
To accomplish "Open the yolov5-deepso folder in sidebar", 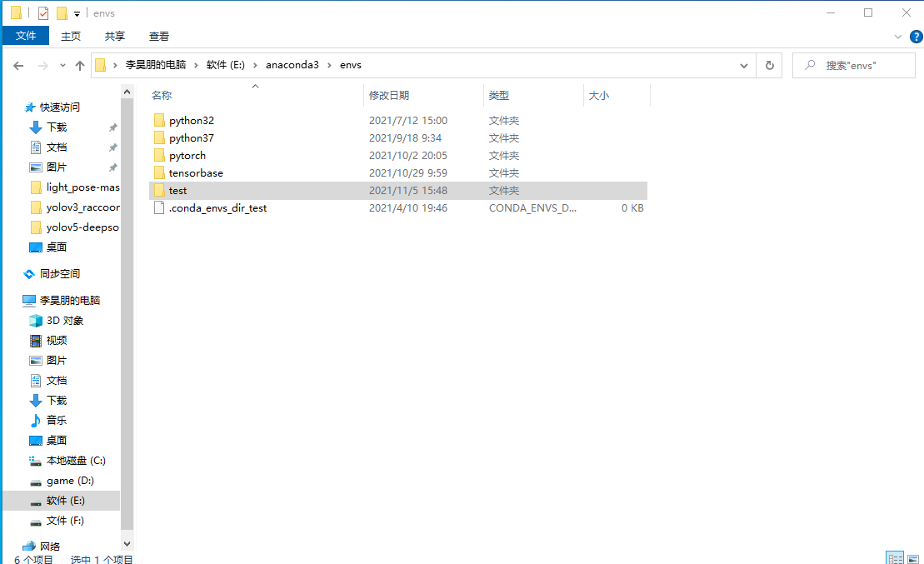I will pos(82,227).
